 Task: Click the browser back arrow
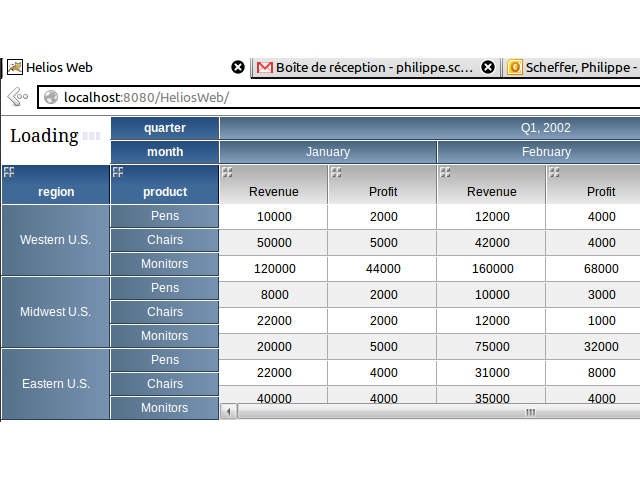coord(16,97)
